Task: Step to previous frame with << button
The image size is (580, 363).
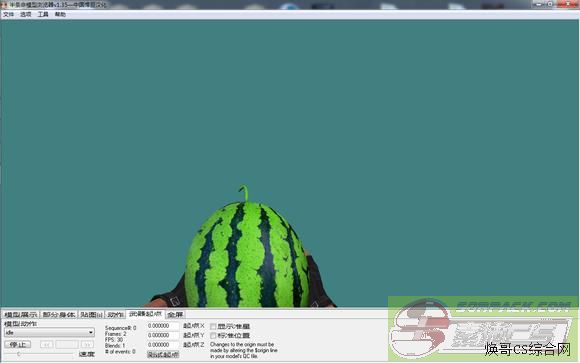Action: click(x=47, y=344)
